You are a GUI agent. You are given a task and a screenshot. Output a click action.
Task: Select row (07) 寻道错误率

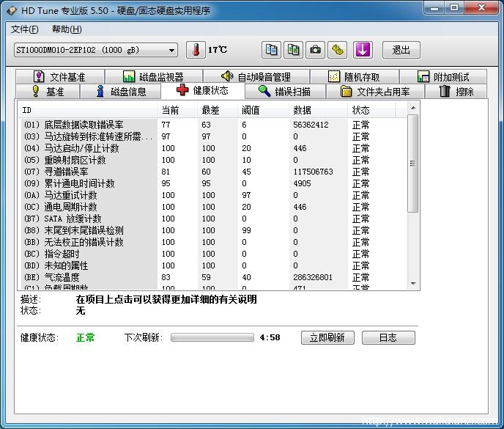point(213,172)
